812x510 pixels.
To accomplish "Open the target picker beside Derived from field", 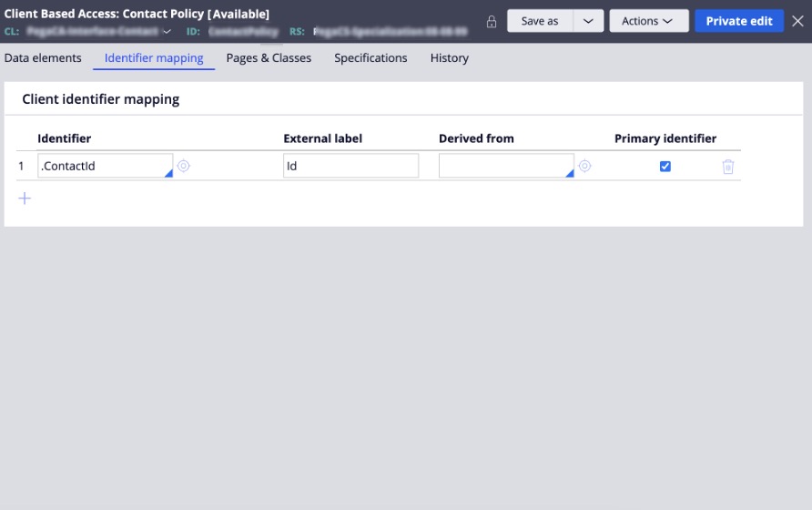I will point(585,166).
